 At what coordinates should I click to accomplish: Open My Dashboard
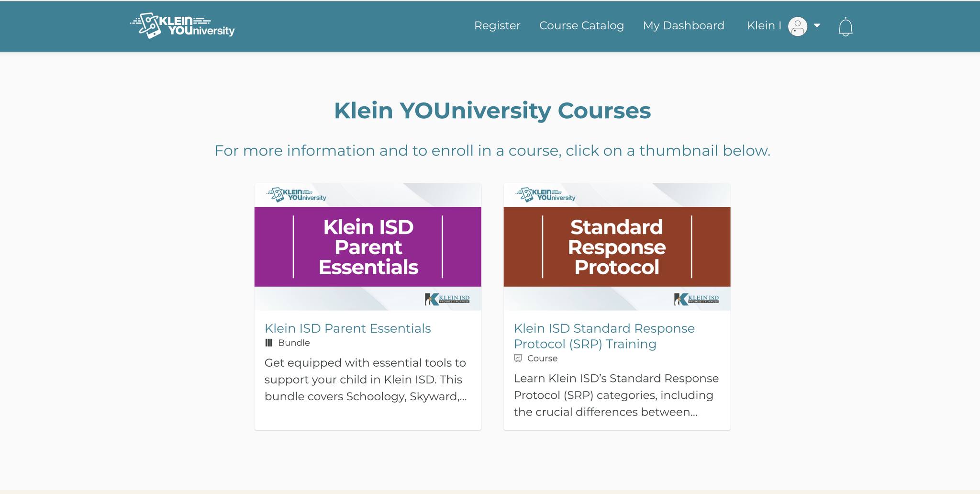coord(683,26)
